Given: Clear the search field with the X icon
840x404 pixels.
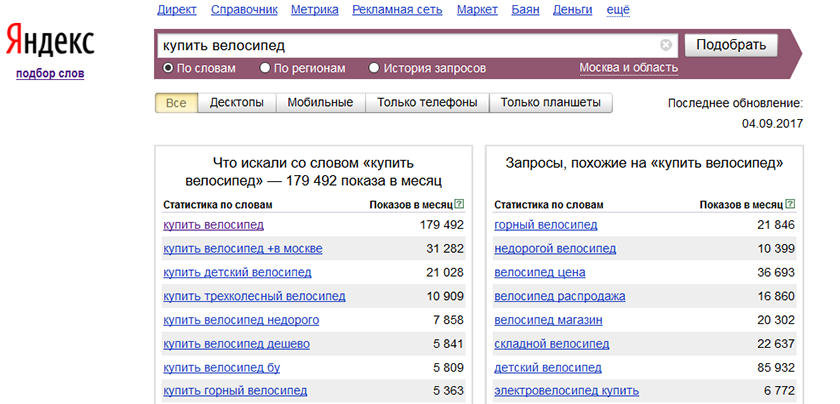Looking at the screenshot, I should click(666, 45).
